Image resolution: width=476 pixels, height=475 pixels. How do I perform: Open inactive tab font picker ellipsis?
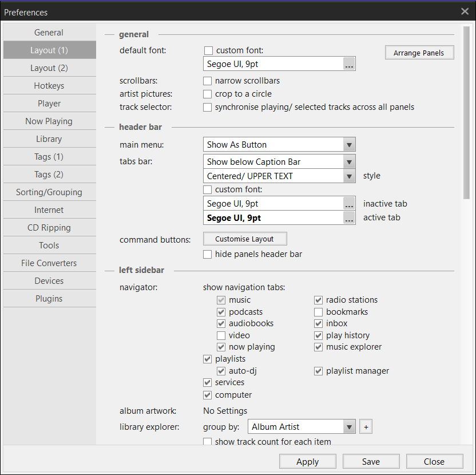[x=349, y=204]
